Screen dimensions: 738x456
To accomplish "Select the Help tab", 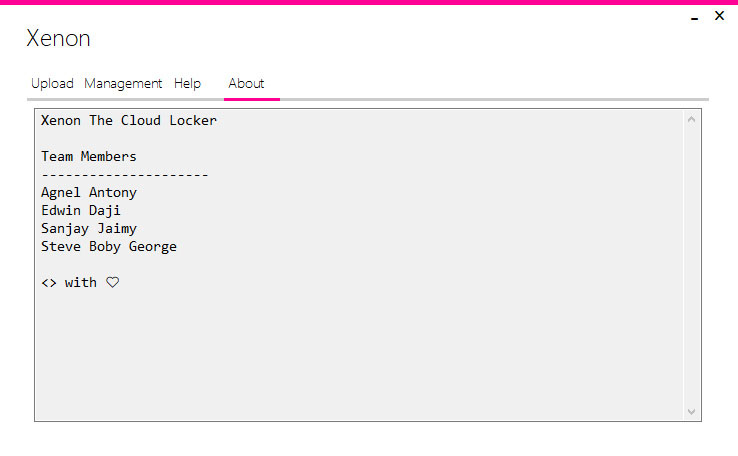I will coord(187,84).
